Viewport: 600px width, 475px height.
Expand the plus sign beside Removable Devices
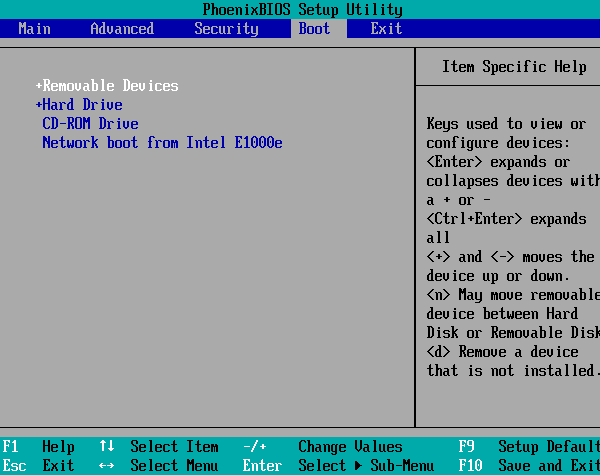38,86
